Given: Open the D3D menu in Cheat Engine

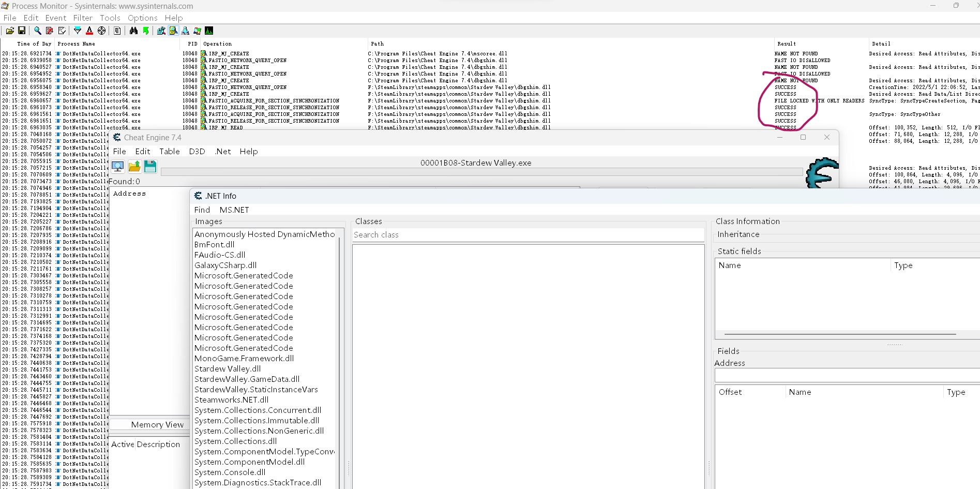Looking at the screenshot, I should [197, 151].
